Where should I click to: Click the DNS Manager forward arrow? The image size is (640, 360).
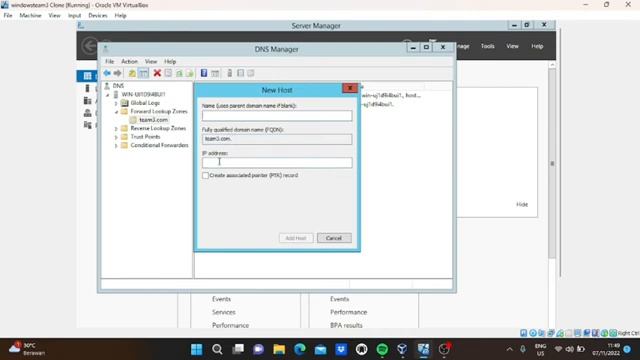(118, 73)
